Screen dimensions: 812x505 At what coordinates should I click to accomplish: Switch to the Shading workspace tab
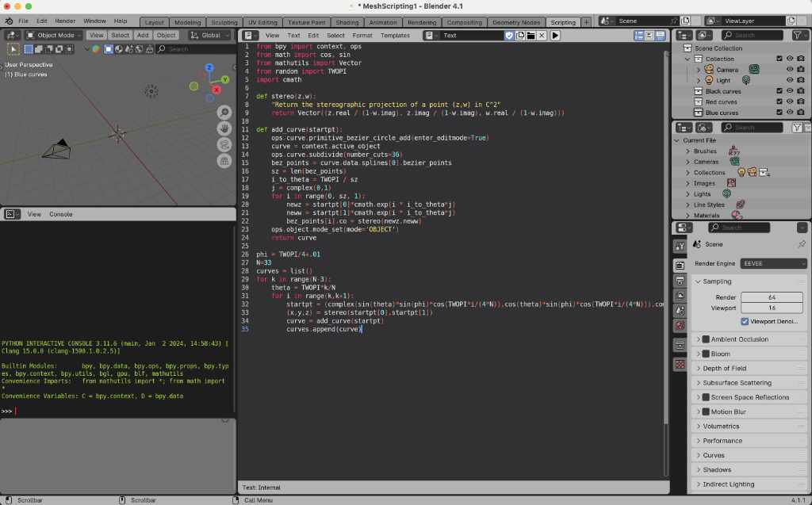pos(347,22)
